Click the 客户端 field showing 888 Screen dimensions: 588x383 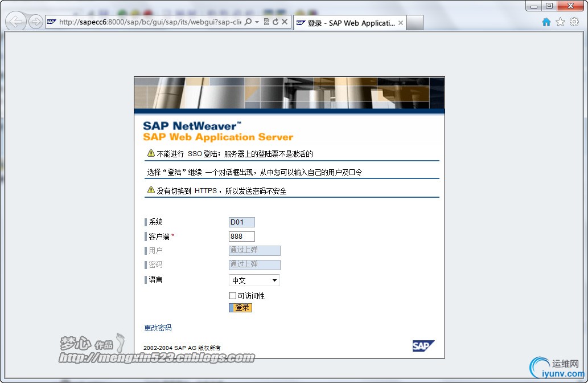coord(242,237)
